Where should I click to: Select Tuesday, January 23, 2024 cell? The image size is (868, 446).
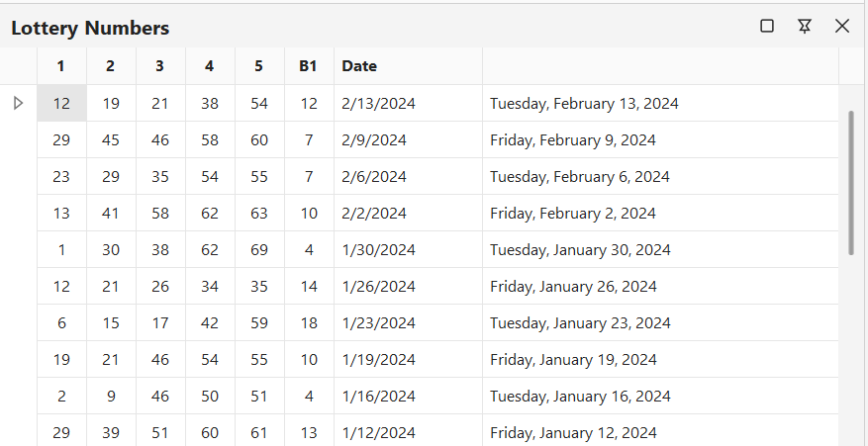point(580,322)
